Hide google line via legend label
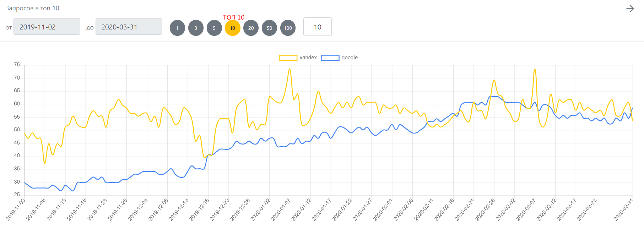This screenshot has height=229, width=644. [350, 58]
